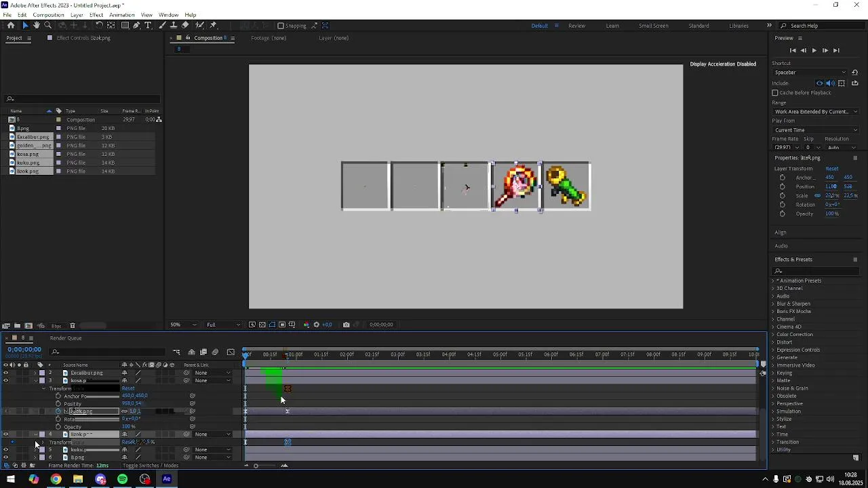
Task: Select the Hand tool
Action: click(x=37, y=25)
